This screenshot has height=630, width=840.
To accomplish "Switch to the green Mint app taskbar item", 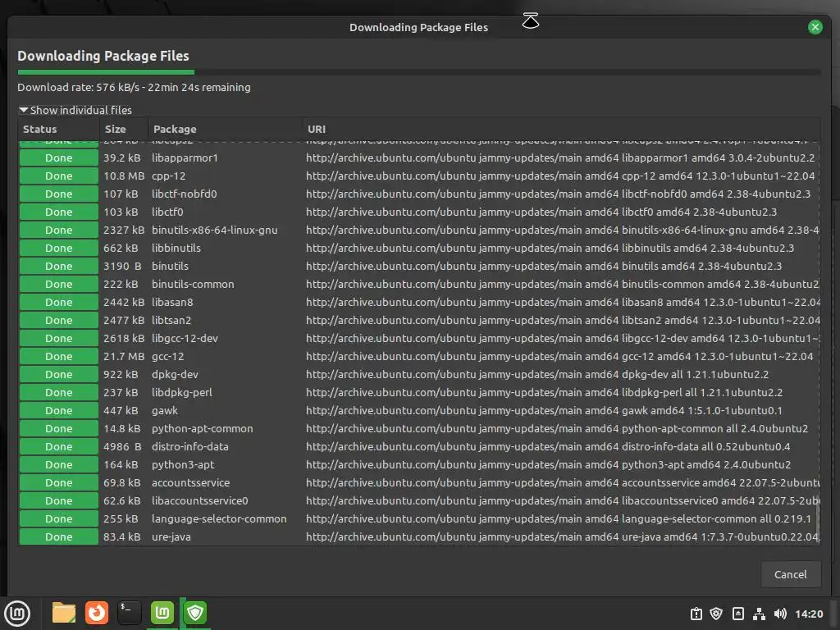I will coord(162,613).
